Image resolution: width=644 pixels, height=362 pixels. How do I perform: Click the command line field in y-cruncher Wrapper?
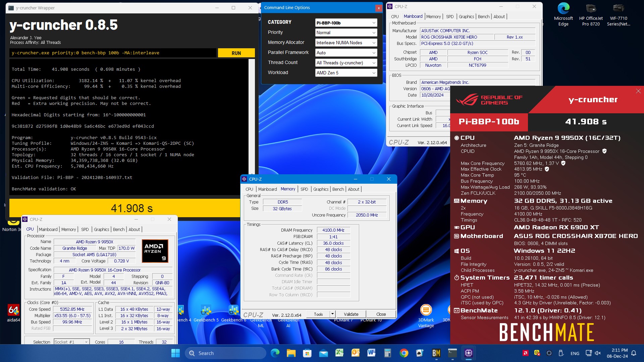coord(113,53)
